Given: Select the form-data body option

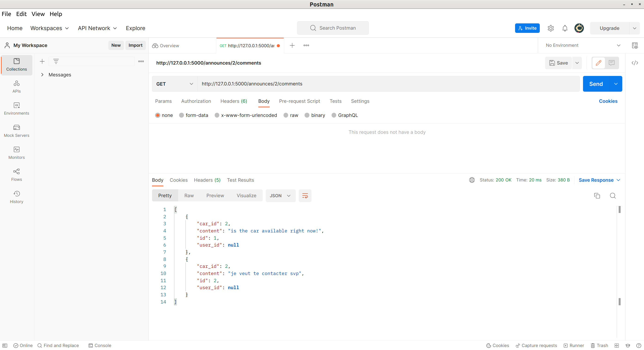Looking at the screenshot, I should tap(181, 115).
